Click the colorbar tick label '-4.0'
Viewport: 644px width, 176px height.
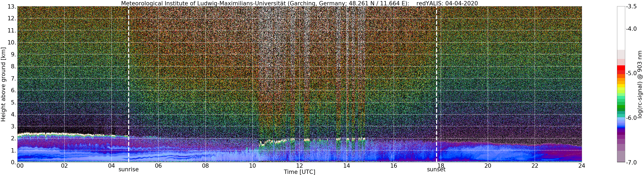click(632, 29)
